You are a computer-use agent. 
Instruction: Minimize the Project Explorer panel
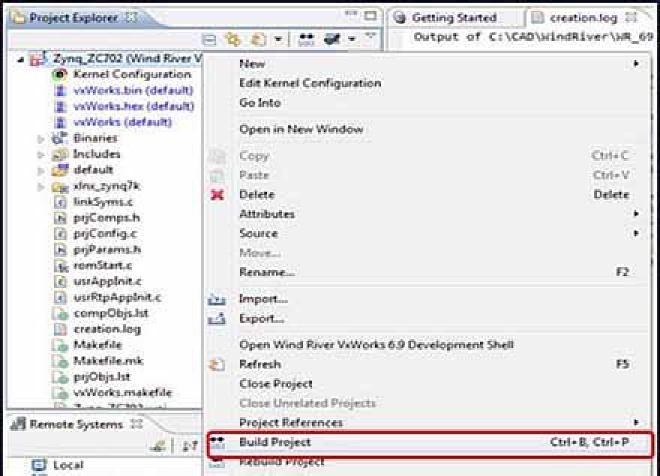(x=351, y=15)
